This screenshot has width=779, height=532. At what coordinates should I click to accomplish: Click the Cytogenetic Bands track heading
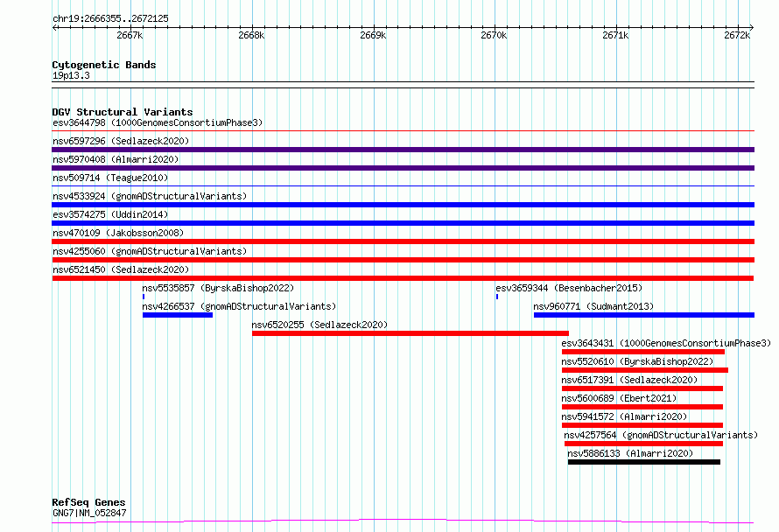coord(104,65)
